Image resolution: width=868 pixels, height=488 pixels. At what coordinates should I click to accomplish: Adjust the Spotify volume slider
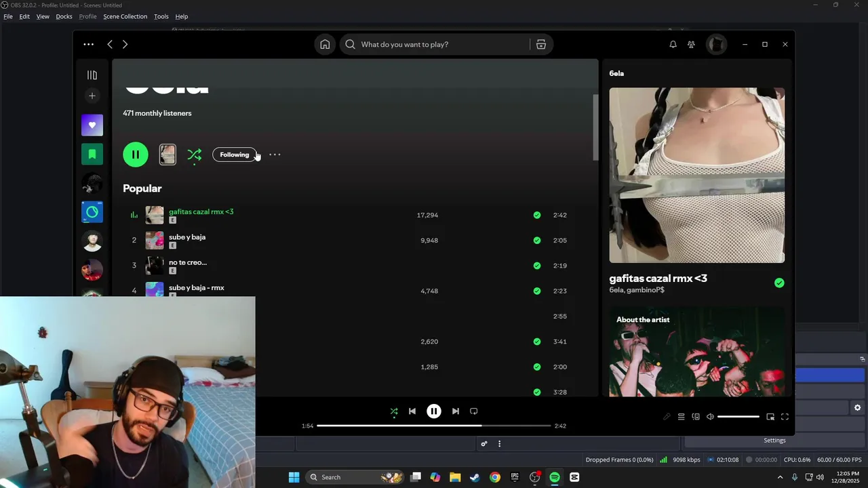pyautogui.click(x=738, y=417)
